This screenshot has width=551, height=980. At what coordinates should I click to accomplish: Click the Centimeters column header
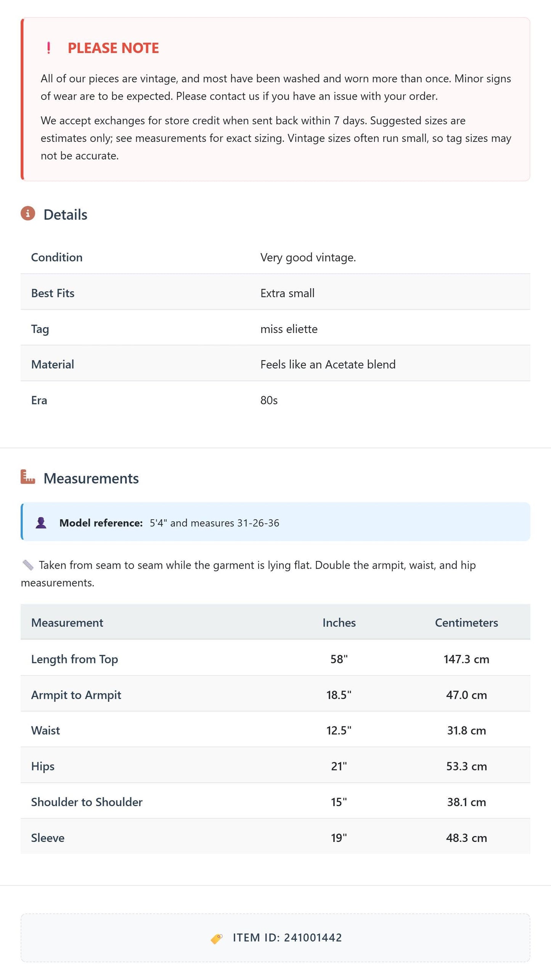tap(466, 623)
